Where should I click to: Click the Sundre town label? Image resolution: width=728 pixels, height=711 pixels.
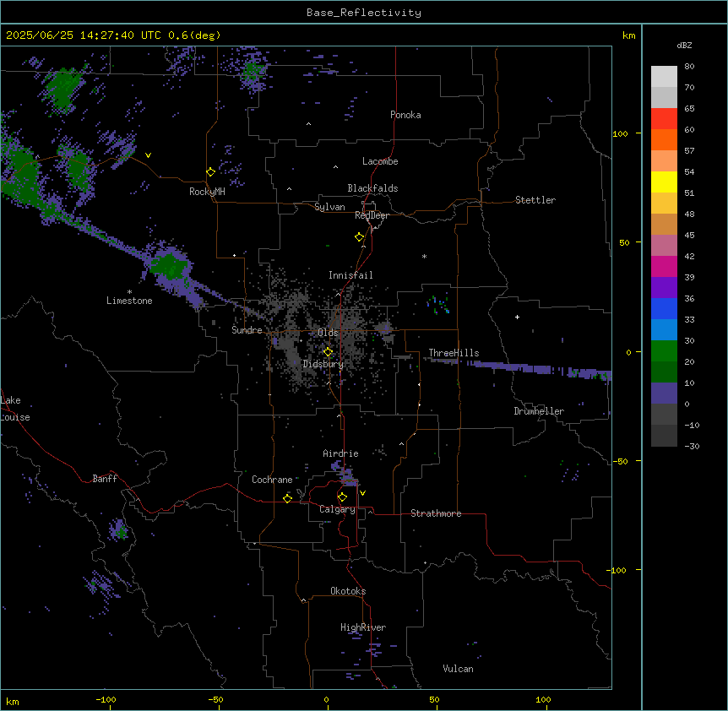click(247, 330)
